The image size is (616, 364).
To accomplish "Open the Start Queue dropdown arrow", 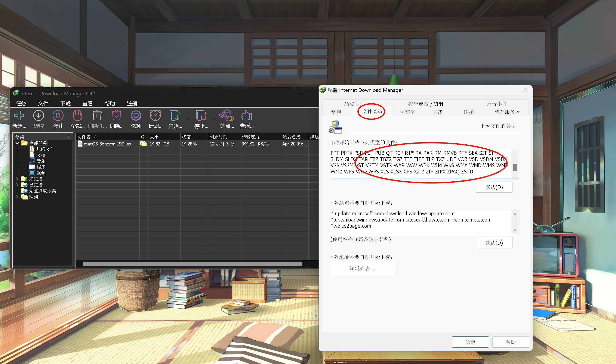I will [188, 119].
